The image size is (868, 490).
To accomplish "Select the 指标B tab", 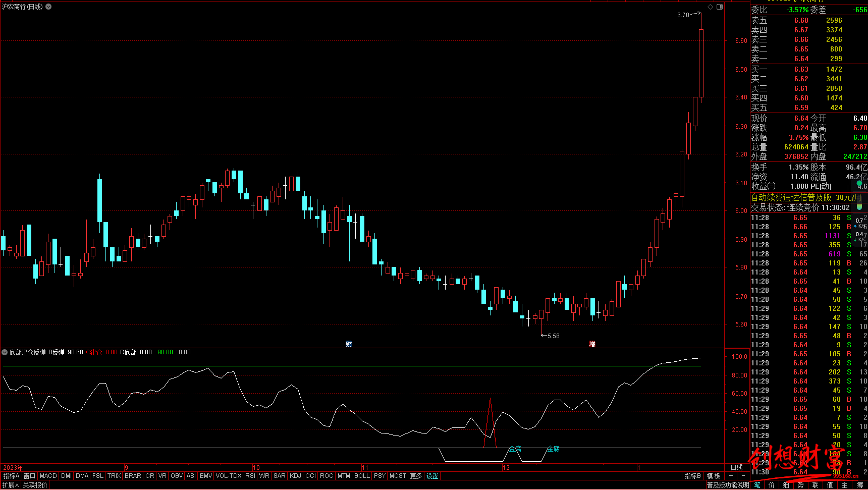I will (693, 476).
